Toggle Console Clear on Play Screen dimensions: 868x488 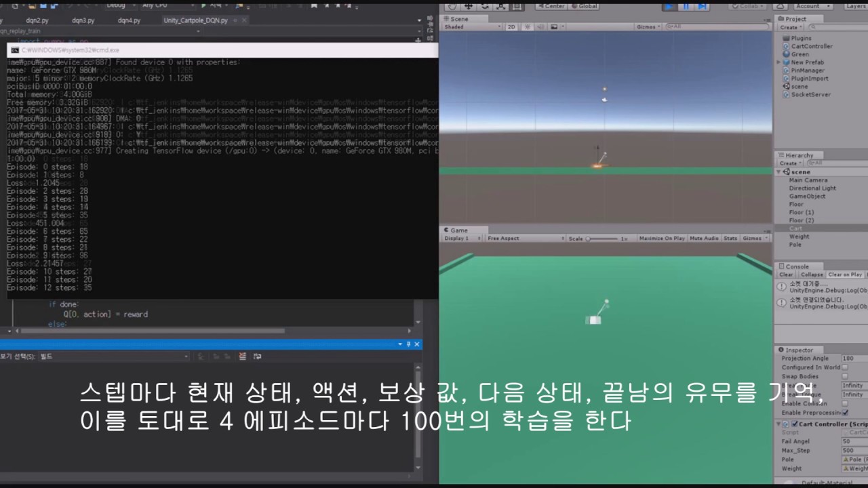[x=845, y=274]
